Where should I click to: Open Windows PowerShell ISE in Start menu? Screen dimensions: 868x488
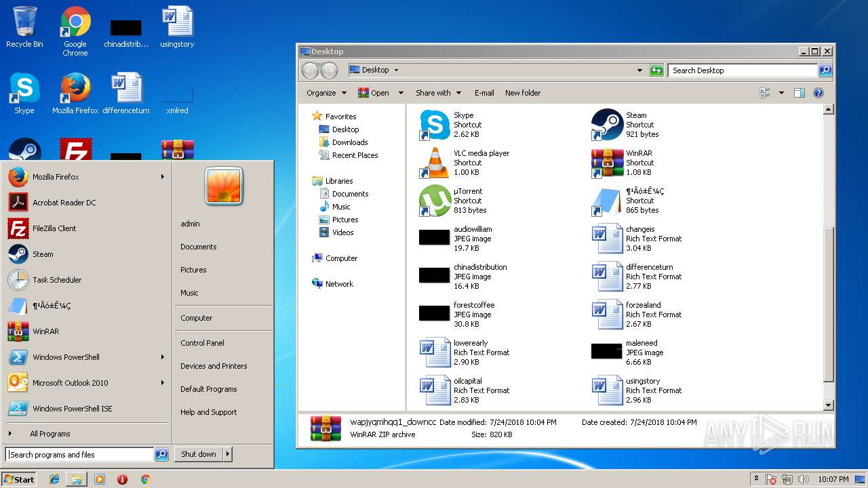[87, 409]
